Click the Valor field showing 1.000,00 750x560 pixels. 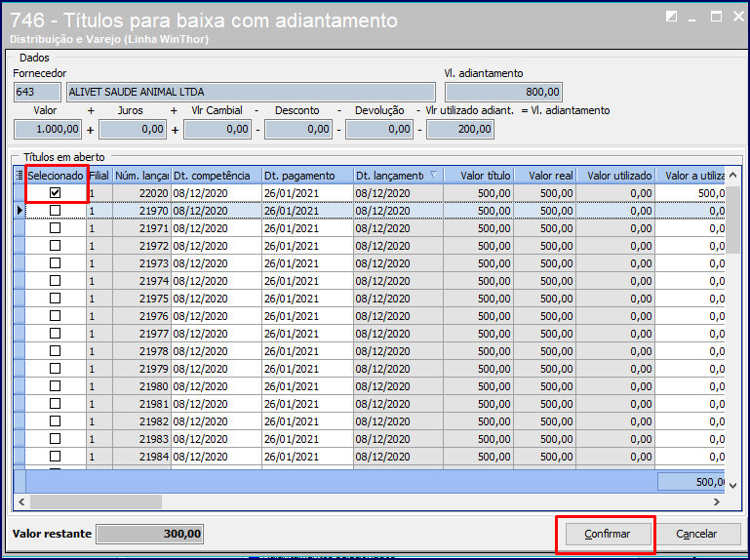(48, 129)
